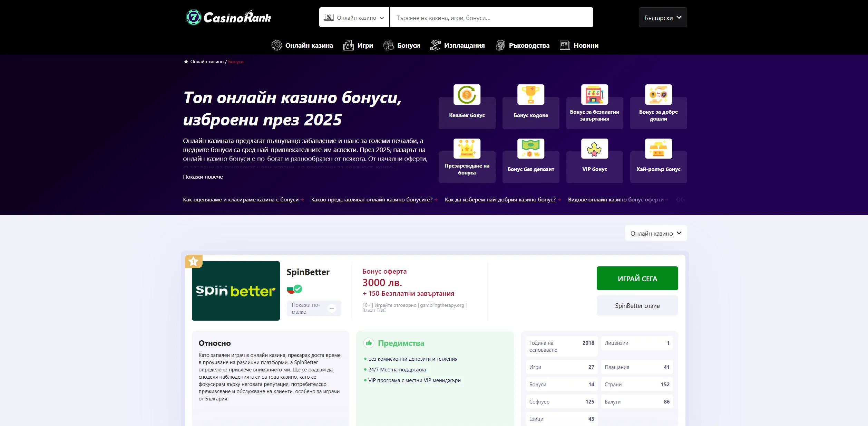The image size is (868, 426).
Task: Click the SpinBetter casino name heading
Action: [x=308, y=272]
